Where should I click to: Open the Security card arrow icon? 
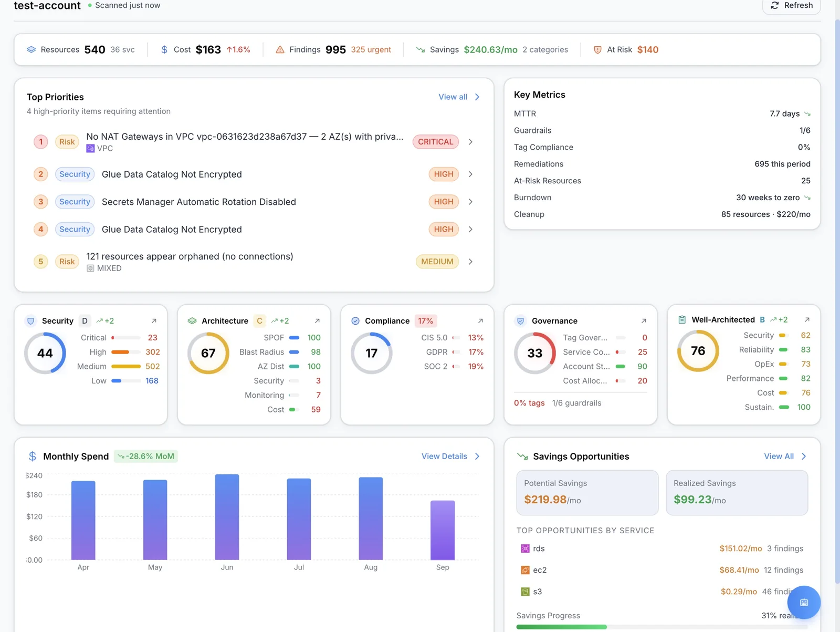point(154,321)
